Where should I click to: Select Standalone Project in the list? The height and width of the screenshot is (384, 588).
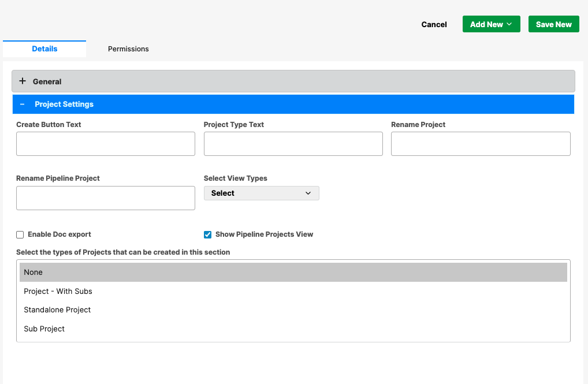click(293, 310)
